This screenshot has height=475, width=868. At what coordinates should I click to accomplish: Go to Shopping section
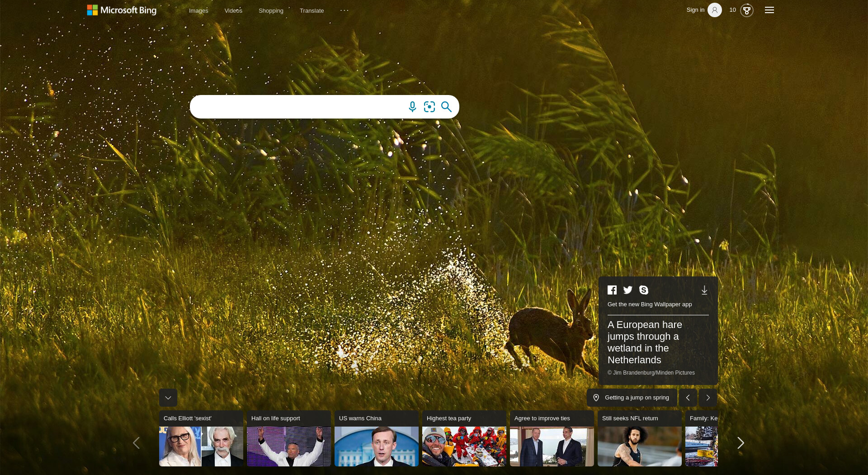271,10
